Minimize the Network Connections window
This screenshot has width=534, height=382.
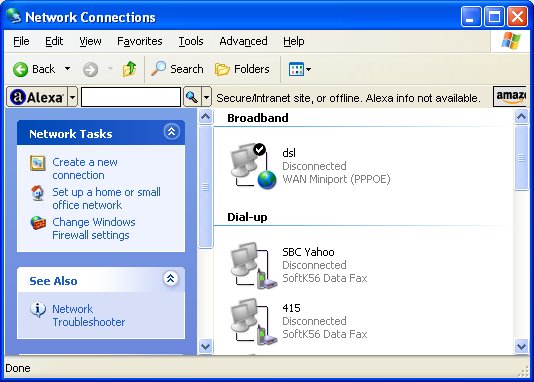click(471, 16)
